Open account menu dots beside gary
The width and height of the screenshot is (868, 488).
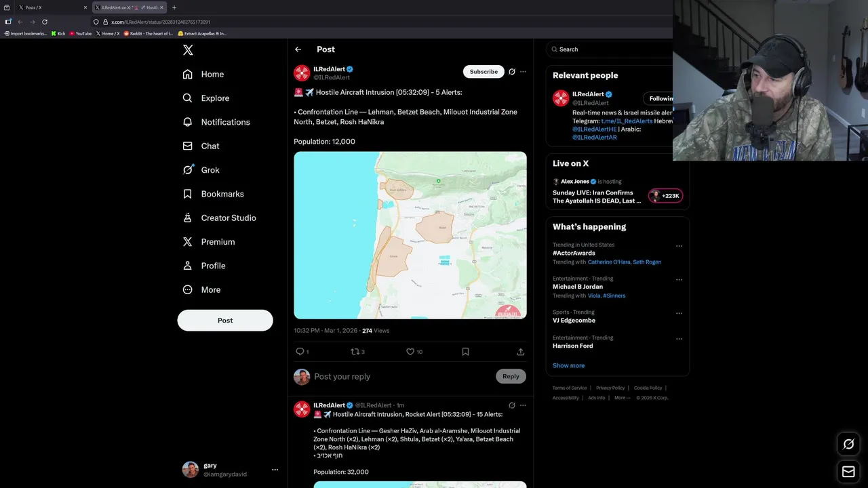click(x=275, y=470)
